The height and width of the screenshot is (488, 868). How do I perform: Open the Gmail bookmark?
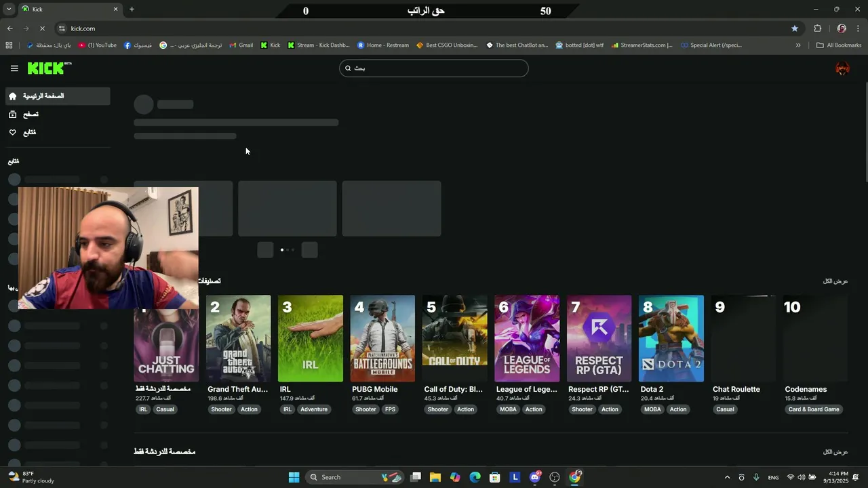pos(241,45)
